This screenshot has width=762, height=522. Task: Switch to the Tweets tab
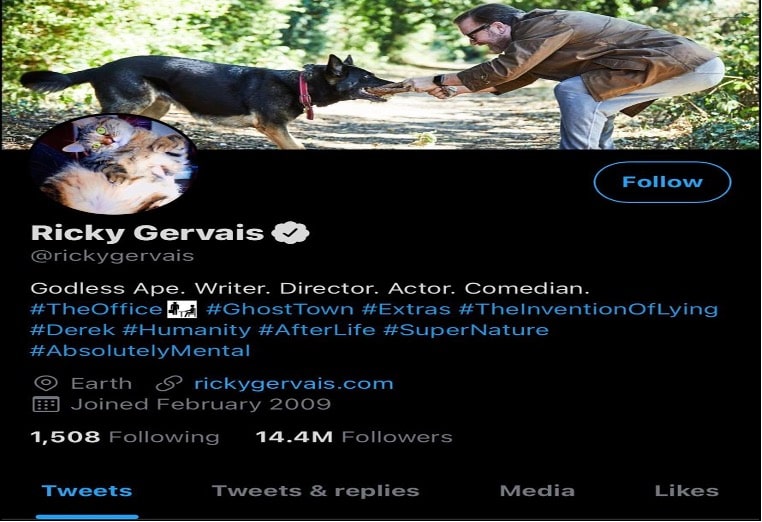pos(87,491)
